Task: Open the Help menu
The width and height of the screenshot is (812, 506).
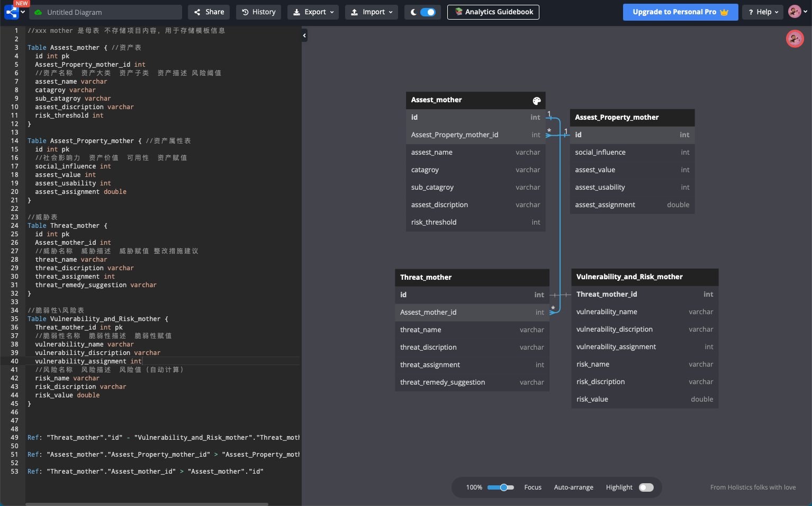Action: [x=763, y=12]
